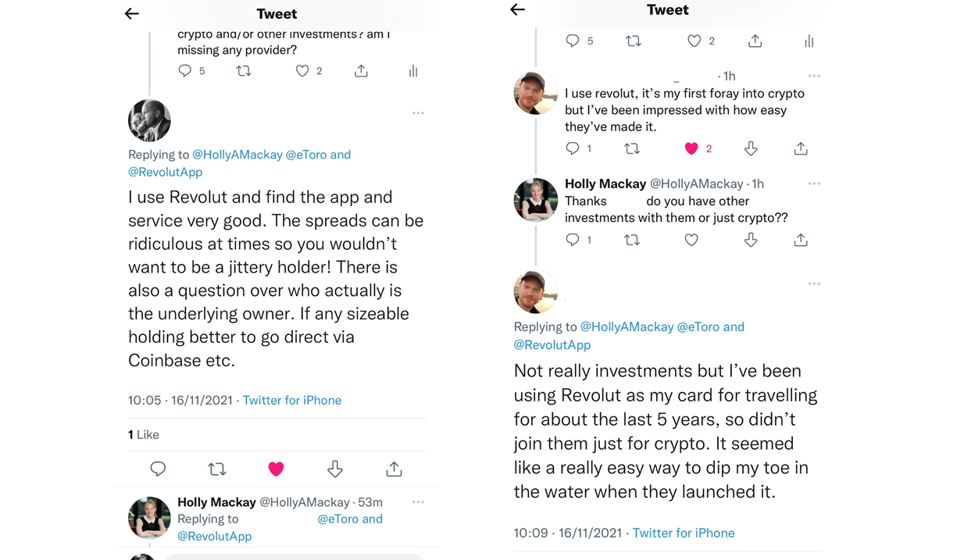Like Holly Mackay's 'Thanks' reply
The height and width of the screenshot is (560, 964).
pyautogui.click(x=691, y=240)
